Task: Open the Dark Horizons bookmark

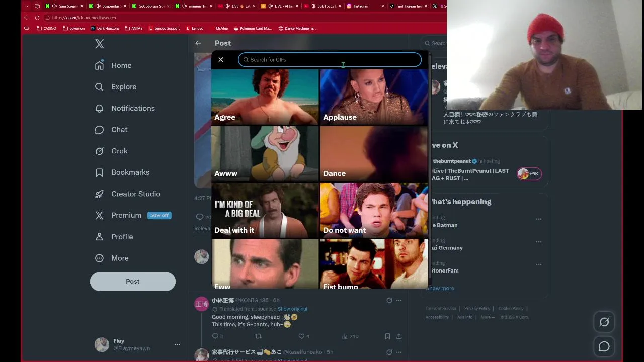Action: click(x=105, y=28)
